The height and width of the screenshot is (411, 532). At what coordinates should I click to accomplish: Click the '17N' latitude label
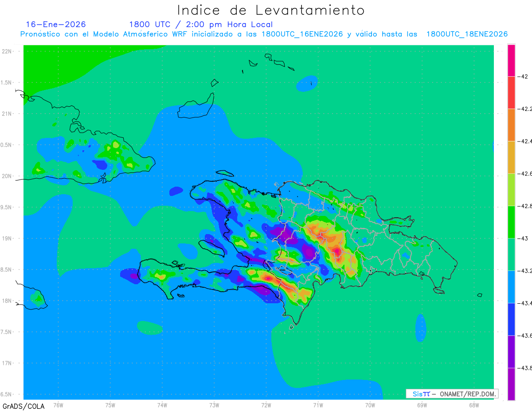[8, 363]
